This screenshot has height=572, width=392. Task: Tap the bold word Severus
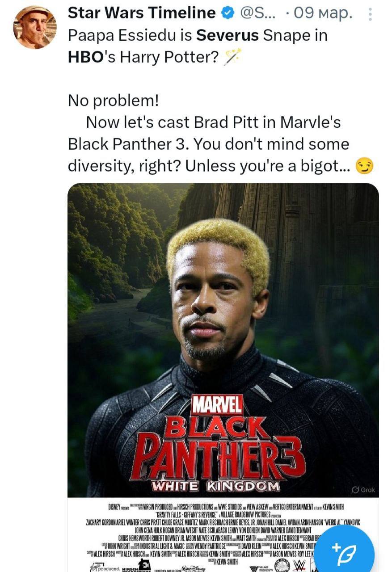(228, 36)
